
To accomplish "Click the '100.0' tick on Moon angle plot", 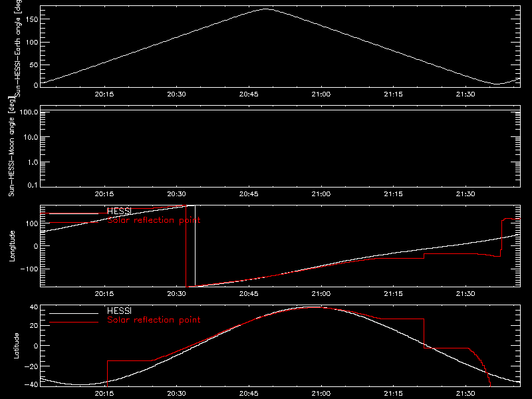I will coord(29,112).
